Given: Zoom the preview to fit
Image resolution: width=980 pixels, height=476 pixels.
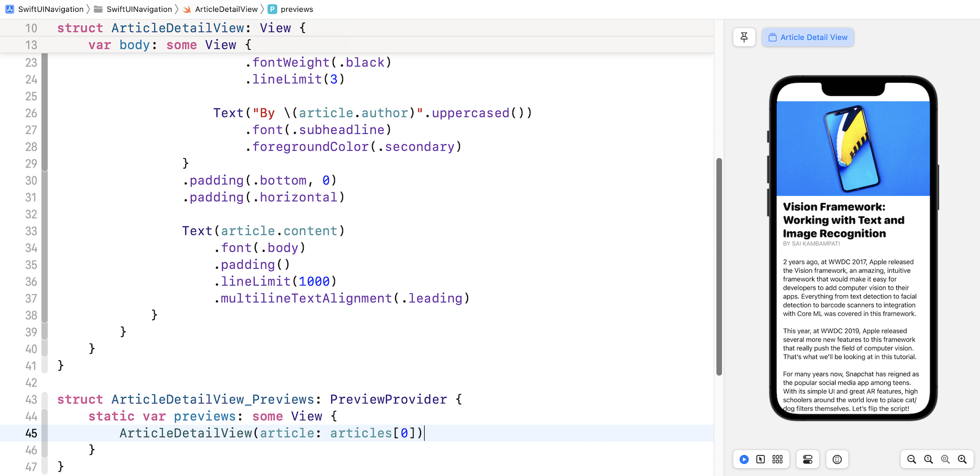Looking at the screenshot, I should click(x=945, y=460).
